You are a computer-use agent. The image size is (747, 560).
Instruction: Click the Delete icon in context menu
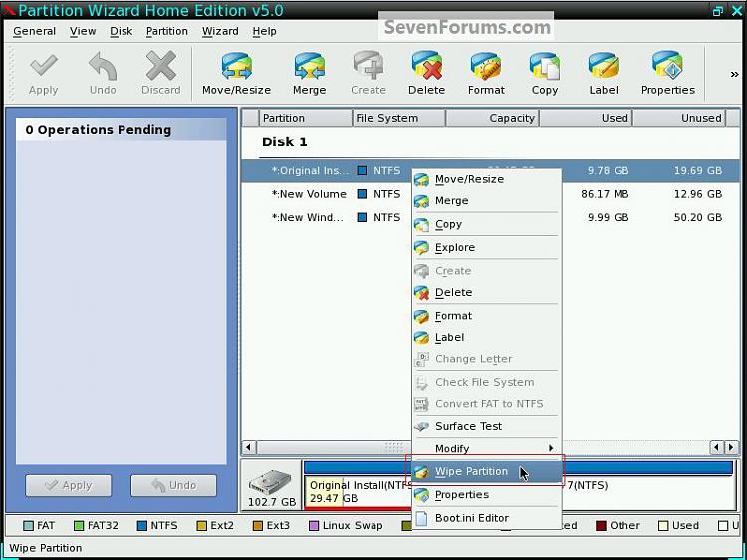coord(421,292)
